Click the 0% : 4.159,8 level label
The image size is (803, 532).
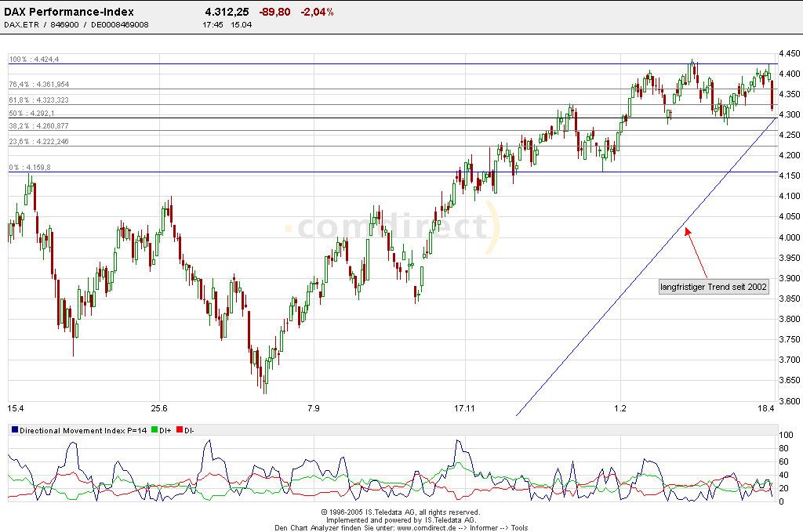[30, 168]
